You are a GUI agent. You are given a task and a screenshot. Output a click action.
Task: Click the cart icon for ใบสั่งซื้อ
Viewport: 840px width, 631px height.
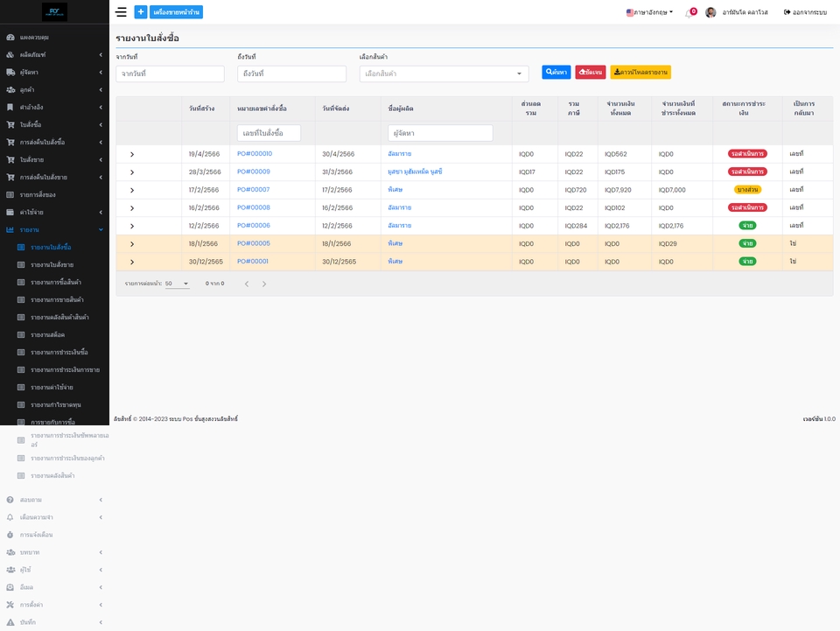tap(10, 125)
